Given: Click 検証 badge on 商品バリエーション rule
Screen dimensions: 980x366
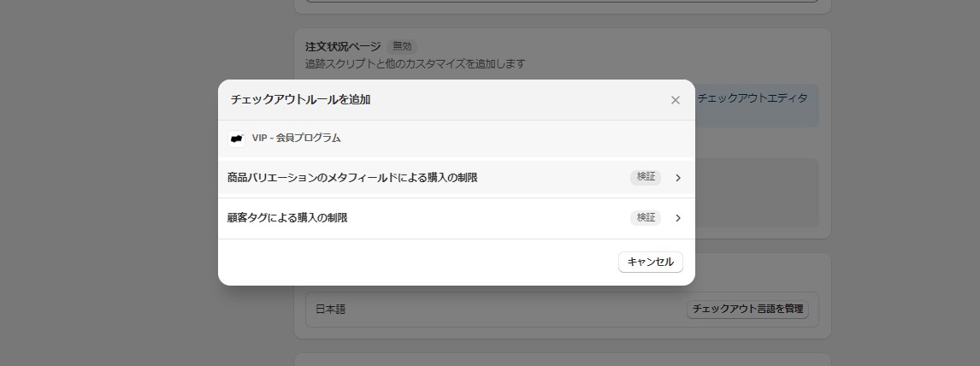Looking at the screenshot, I should [646, 177].
